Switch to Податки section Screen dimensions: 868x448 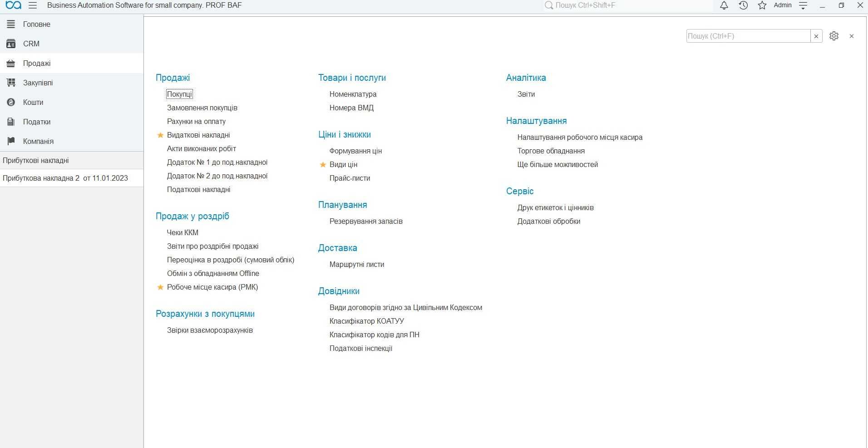[72, 122]
